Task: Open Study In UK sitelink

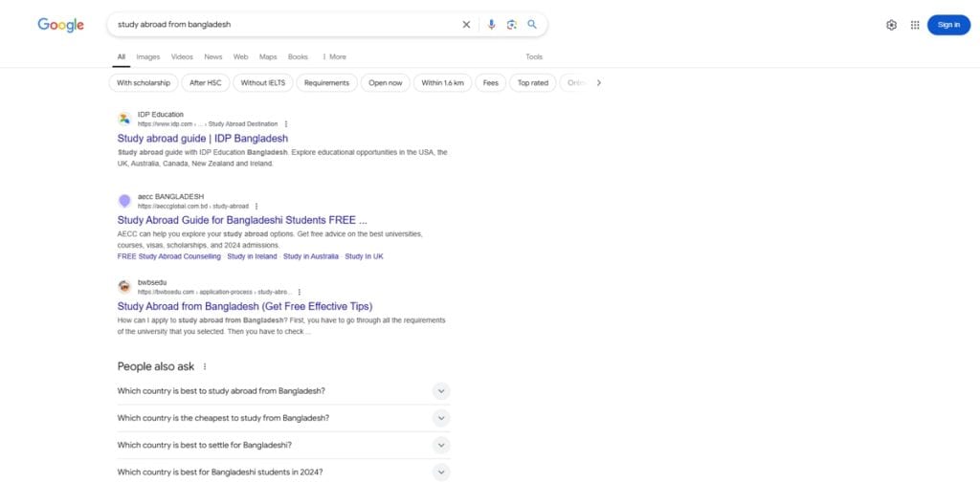Action: tap(364, 257)
